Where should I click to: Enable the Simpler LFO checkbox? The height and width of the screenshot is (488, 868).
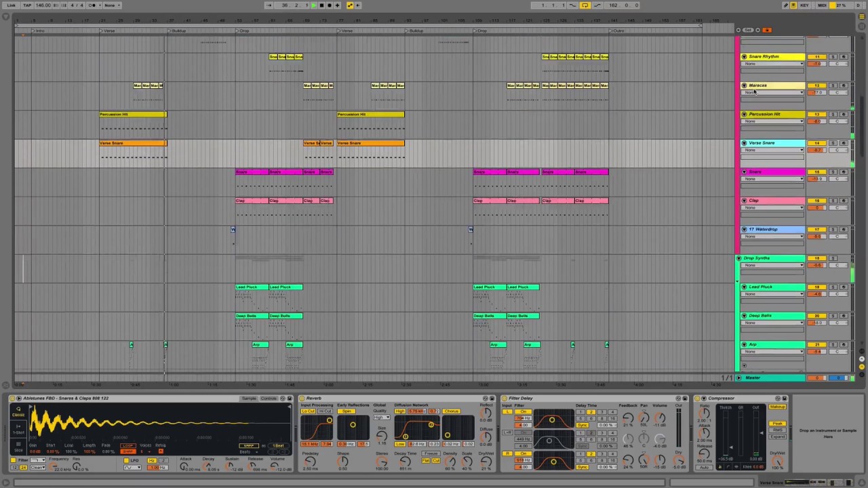(126, 460)
